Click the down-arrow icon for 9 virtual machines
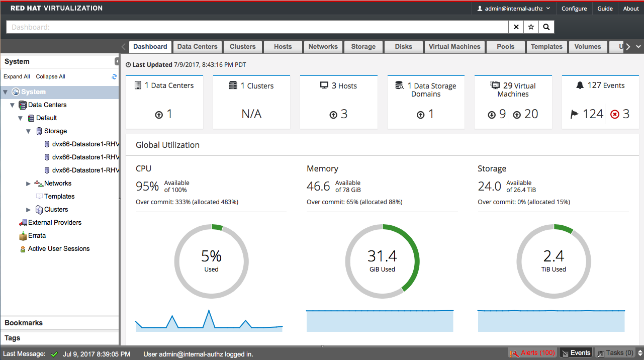Screen dimensions: 644x360 (492, 115)
